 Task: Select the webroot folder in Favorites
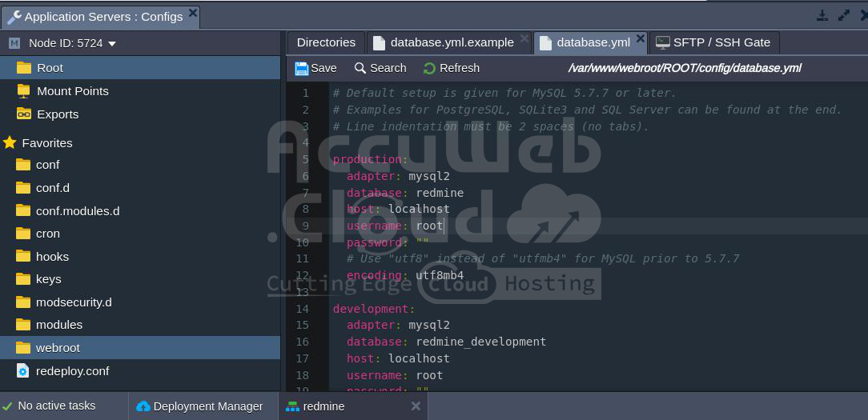coord(58,348)
